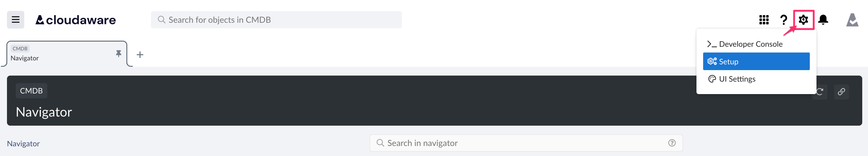Click the Navigator breadcrumb link
The image size is (868, 156).
click(x=23, y=144)
